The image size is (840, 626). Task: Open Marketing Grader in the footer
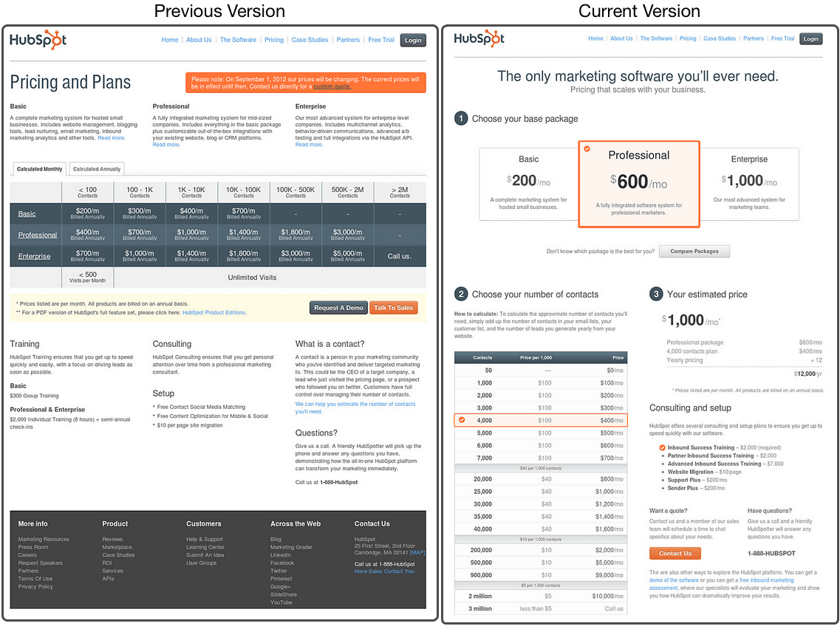click(x=291, y=547)
